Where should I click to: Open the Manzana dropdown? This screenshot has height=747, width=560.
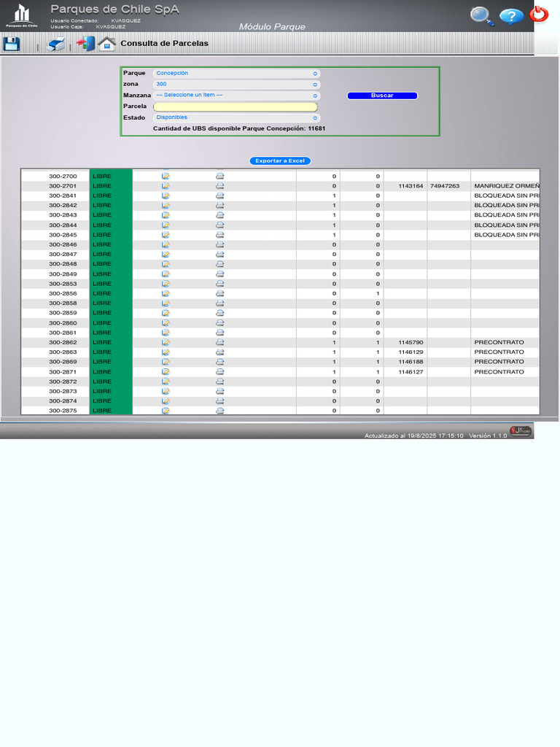[x=236, y=96]
